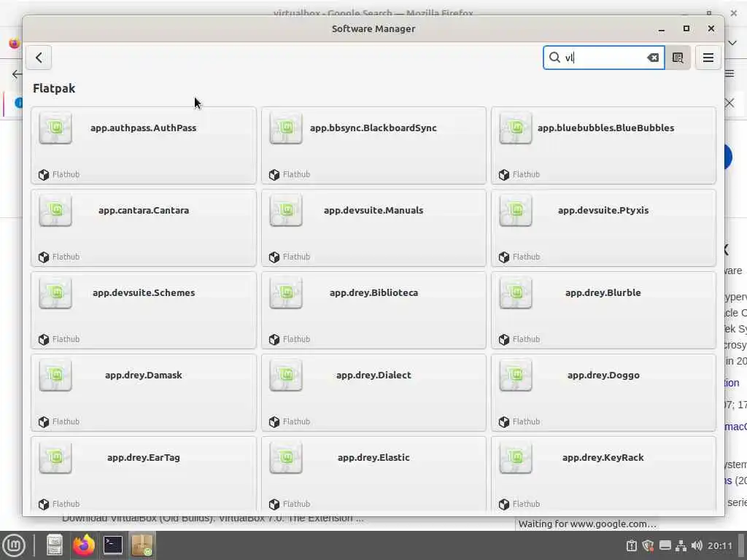Select the app.bluebubbles.BlueBubbles title text
The width and height of the screenshot is (747, 560).
point(605,128)
